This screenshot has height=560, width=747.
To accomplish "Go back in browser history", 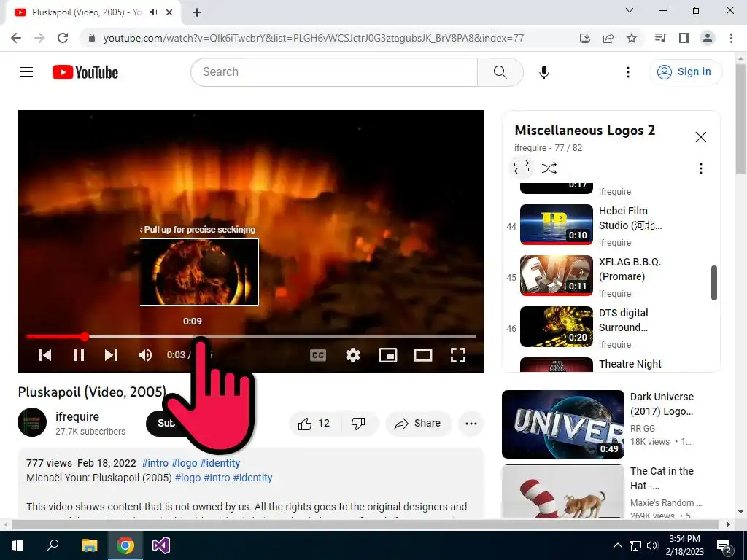I will [16, 38].
